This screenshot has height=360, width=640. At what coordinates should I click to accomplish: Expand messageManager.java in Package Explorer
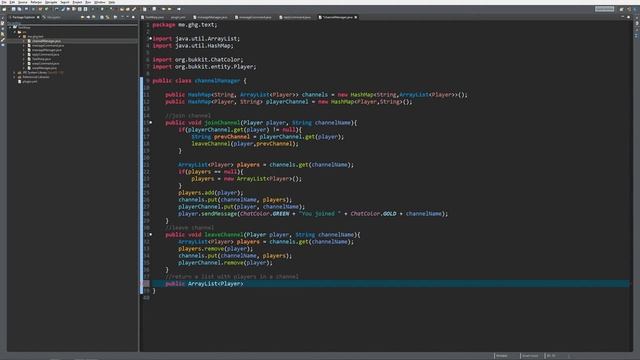tap(24, 50)
